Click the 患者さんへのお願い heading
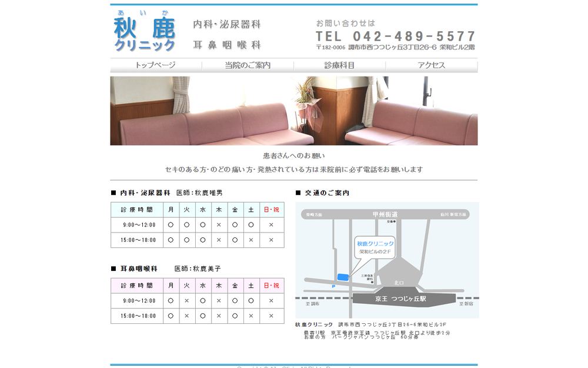 [x=294, y=155]
